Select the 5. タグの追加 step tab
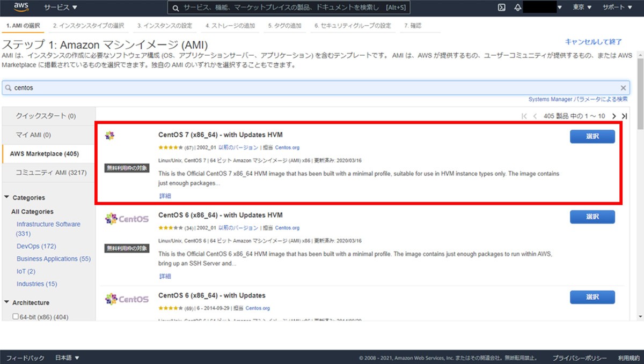Image resolution: width=644 pixels, height=364 pixels. (284, 26)
